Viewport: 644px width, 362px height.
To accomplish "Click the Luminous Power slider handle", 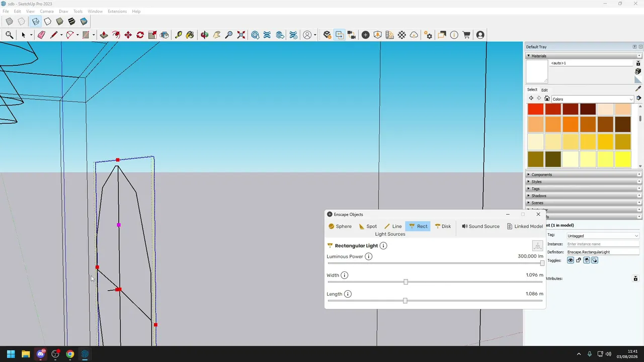I will (x=542, y=263).
